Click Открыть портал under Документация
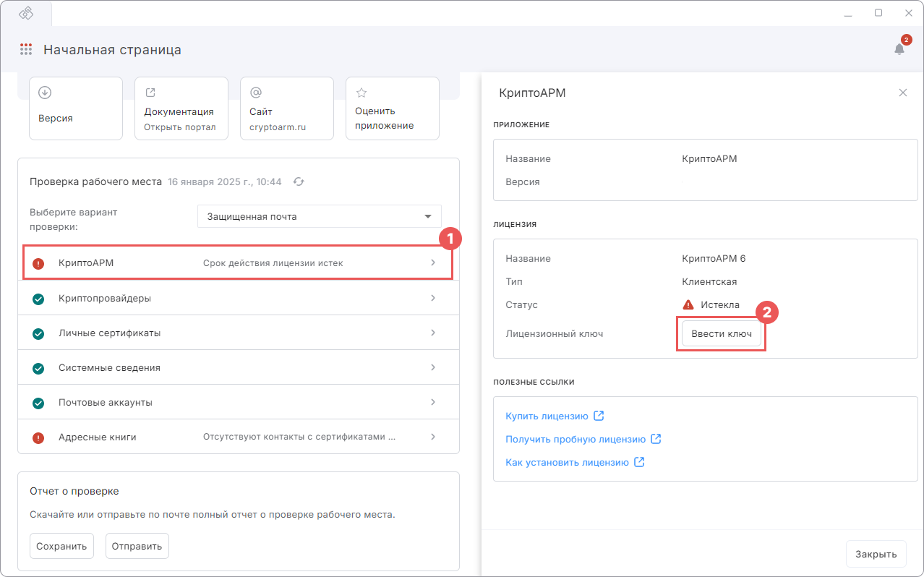The width and height of the screenshot is (924, 577). point(180,127)
